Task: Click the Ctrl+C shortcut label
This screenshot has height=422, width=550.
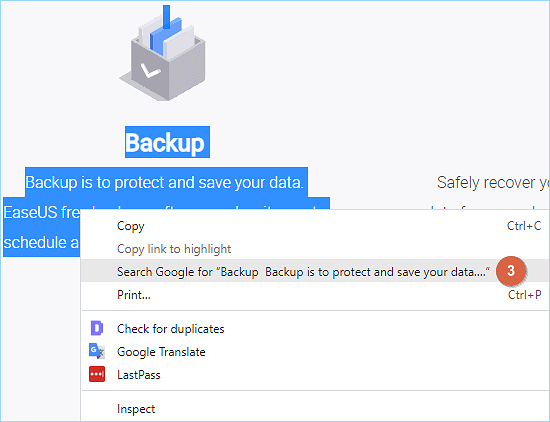Action: [524, 226]
